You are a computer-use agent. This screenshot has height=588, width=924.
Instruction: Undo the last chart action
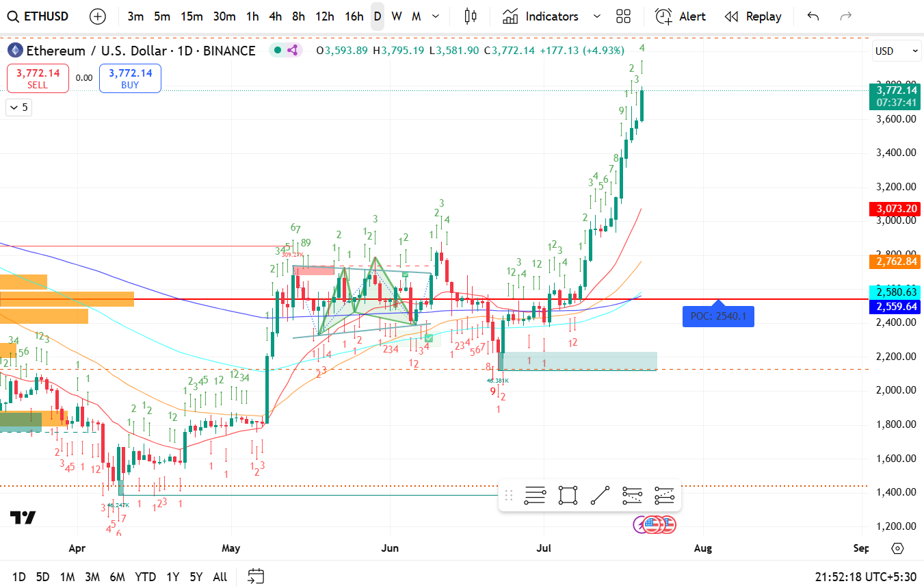point(813,16)
